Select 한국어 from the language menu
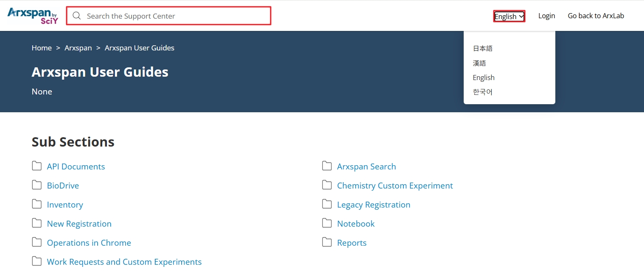 (483, 92)
